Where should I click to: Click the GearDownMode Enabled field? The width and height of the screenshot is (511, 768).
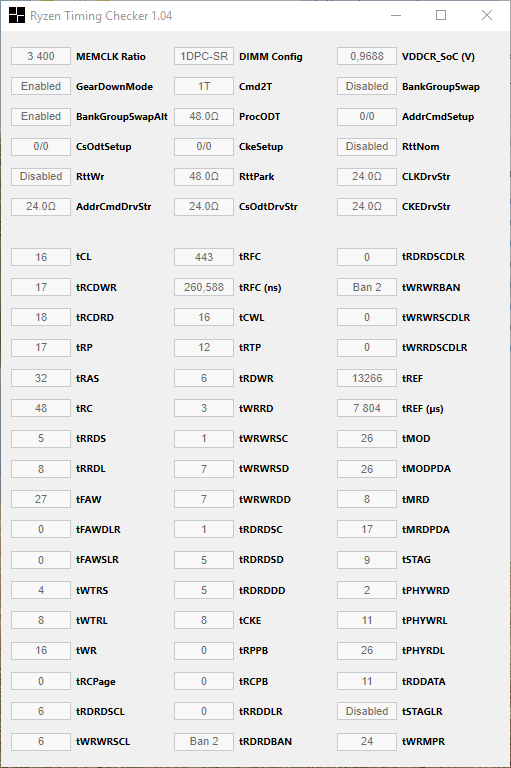(41, 86)
